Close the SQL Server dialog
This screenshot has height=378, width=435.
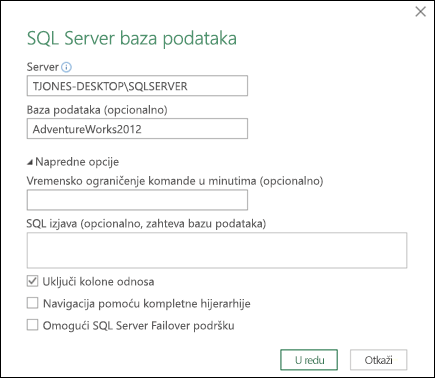[x=421, y=12]
